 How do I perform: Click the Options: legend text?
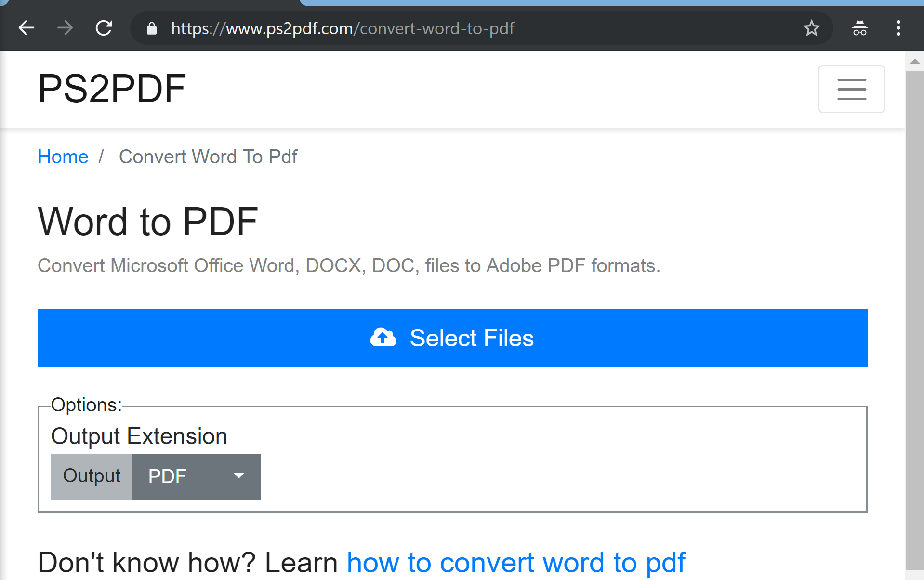[x=87, y=405]
